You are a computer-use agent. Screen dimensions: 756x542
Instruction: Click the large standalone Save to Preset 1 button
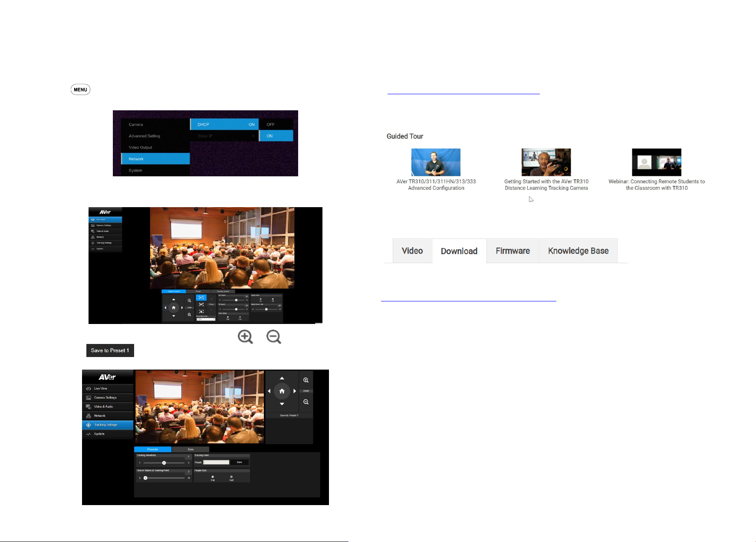110,350
